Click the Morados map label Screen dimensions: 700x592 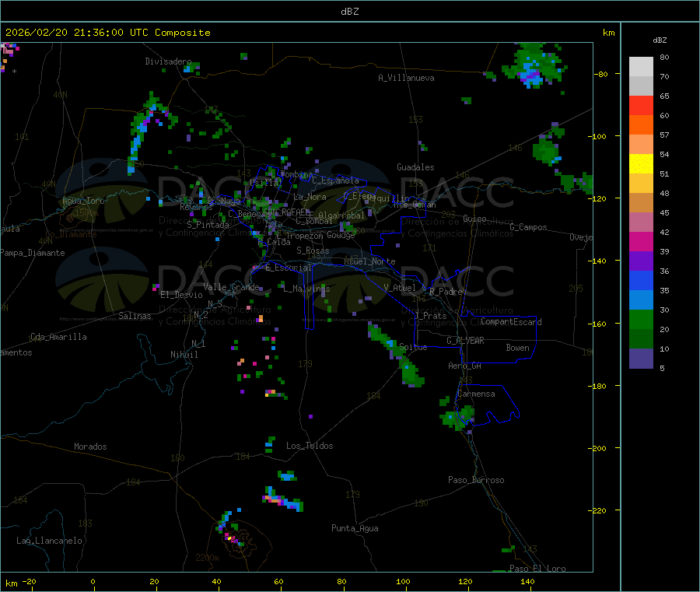click(x=90, y=447)
